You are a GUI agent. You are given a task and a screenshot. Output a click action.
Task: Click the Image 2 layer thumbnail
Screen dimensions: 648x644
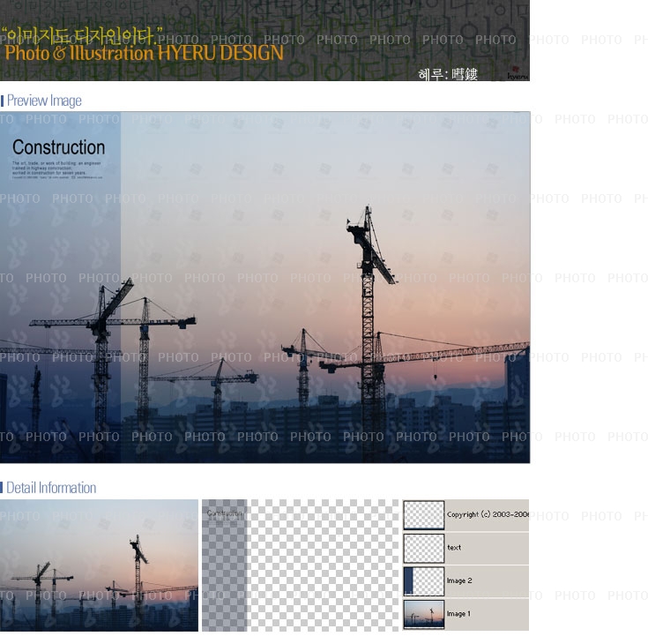[x=423, y=581]
